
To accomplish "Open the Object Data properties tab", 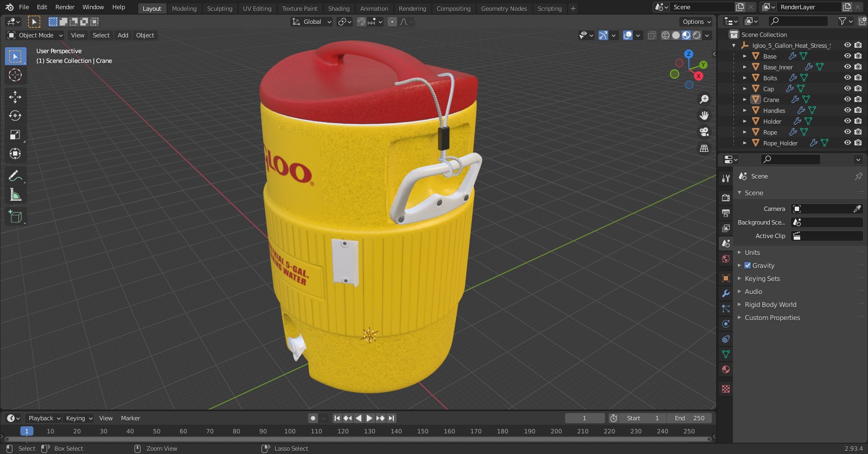I will (x=726, y=354).
